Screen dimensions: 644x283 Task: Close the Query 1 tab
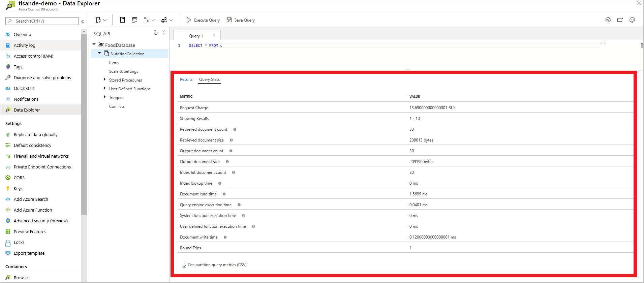point(214,36)
